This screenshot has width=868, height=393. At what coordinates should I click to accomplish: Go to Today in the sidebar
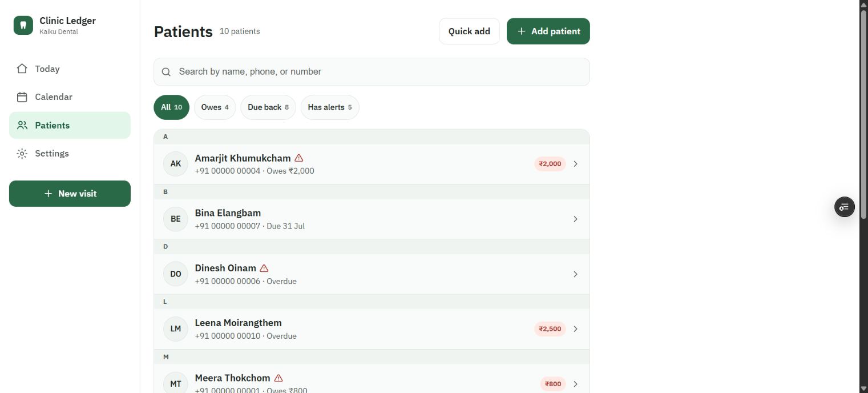point(70,69)
